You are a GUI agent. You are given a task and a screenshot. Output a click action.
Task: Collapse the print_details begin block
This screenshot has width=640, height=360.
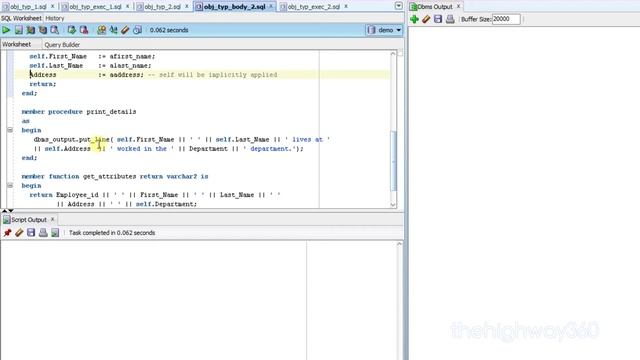10,130
